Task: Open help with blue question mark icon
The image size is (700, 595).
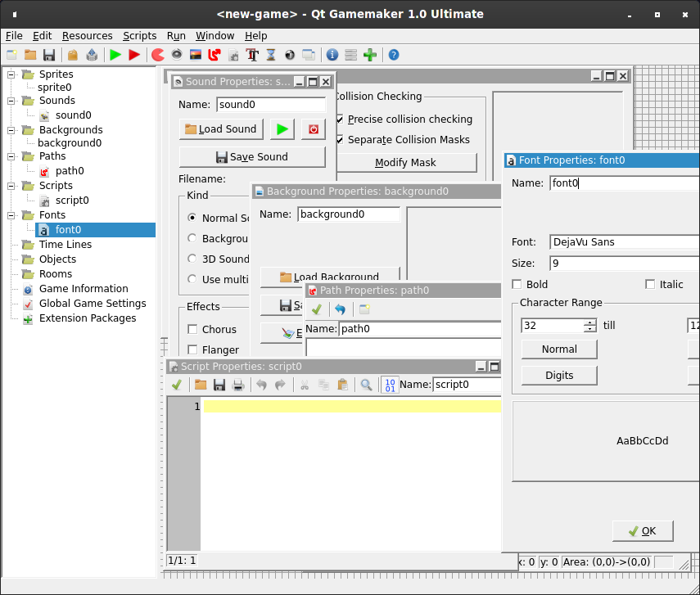Action: click(x=394, y=55)
